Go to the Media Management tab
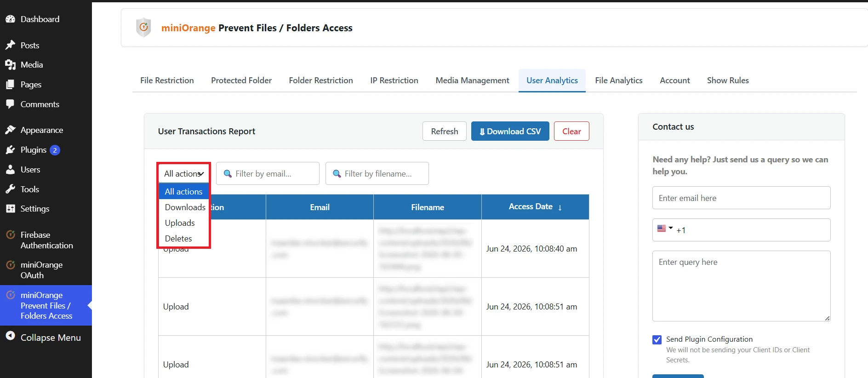The image size is (868, 378). coord(473,80)
